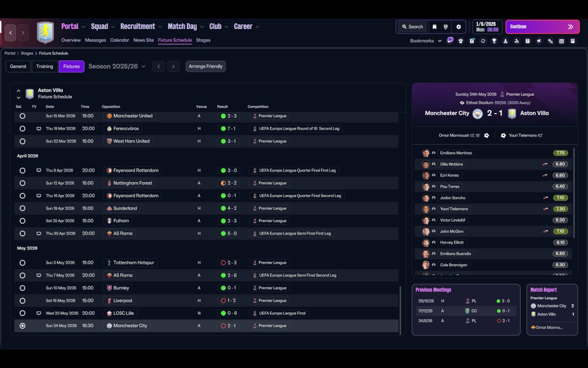
Task: Click the last notebook bookmark icon
Action: click(573, 41)
